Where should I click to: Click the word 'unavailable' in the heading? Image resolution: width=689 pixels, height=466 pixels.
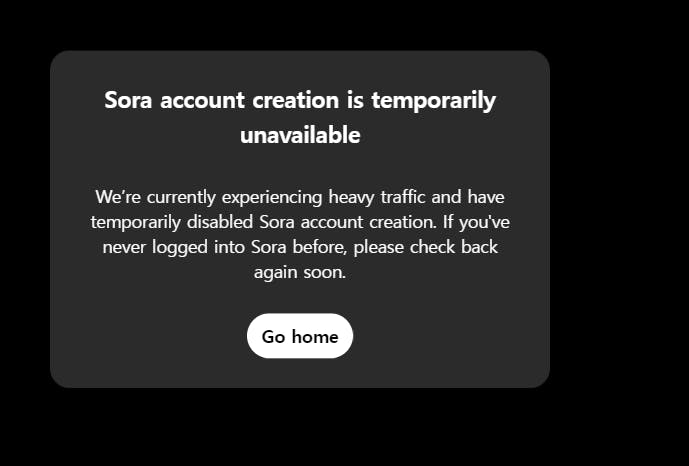(x=300, y=135)
